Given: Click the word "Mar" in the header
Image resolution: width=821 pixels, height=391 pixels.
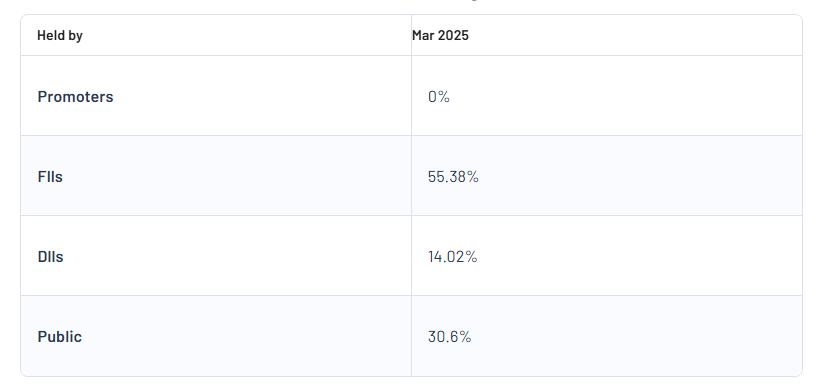Looking at the screenshot, I should 423,36.
